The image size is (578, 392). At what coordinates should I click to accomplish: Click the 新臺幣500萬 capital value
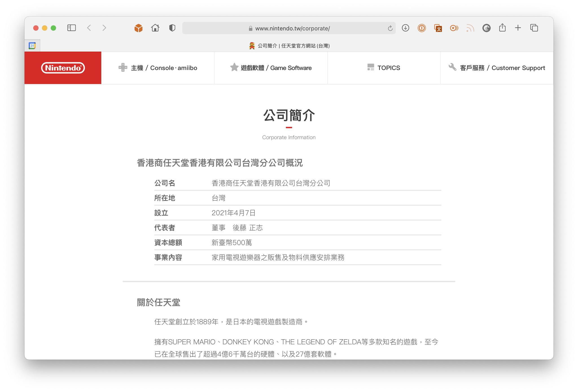pos(232,243)
